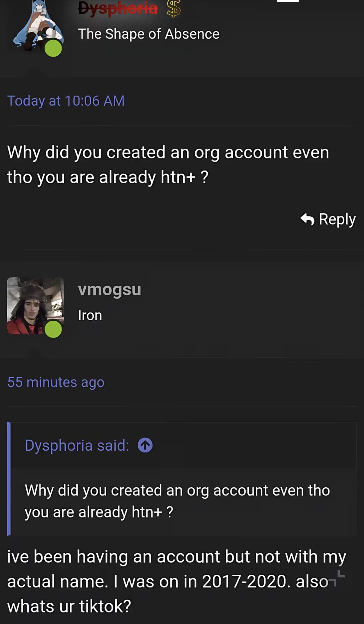Click the '55 minutes ago' timestamp

point(56,382)
